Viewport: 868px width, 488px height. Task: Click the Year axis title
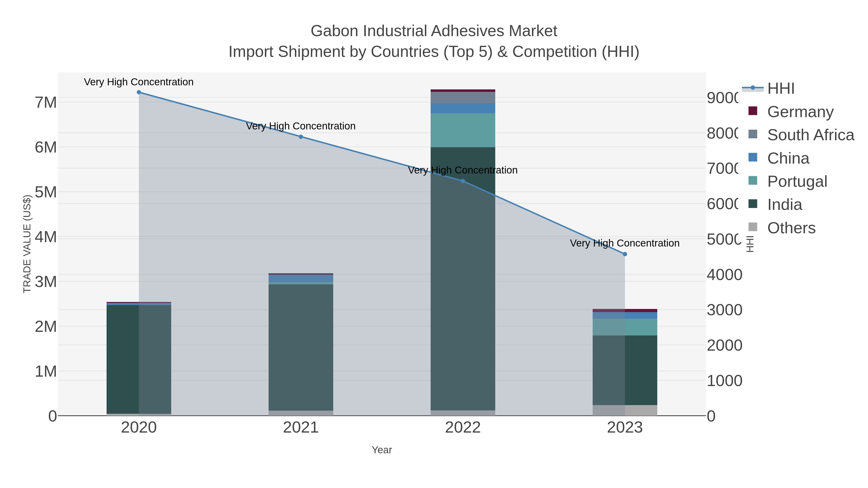point(382,450)
